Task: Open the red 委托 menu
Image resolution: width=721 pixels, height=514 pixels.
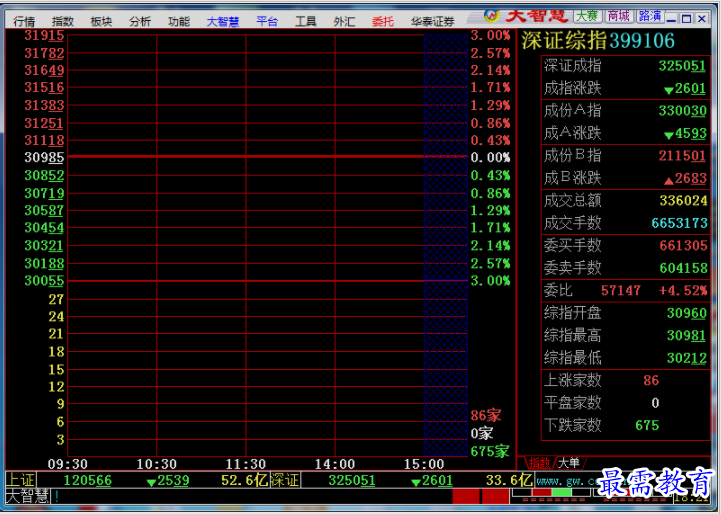Action: point(383,21)
